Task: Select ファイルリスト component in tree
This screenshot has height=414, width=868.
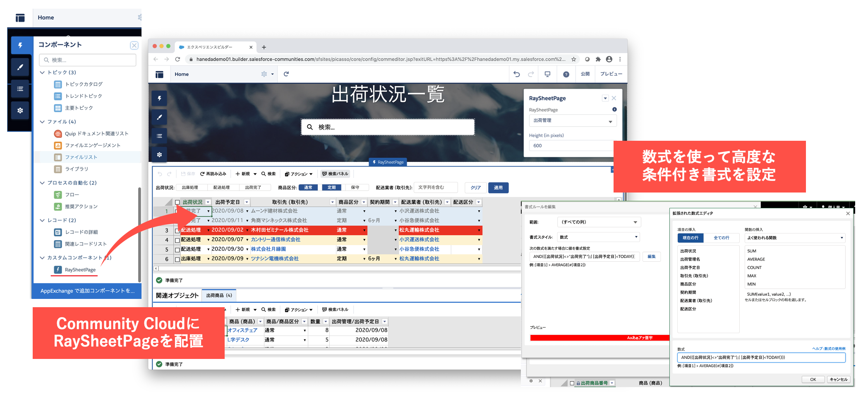Action: point(81,157)
